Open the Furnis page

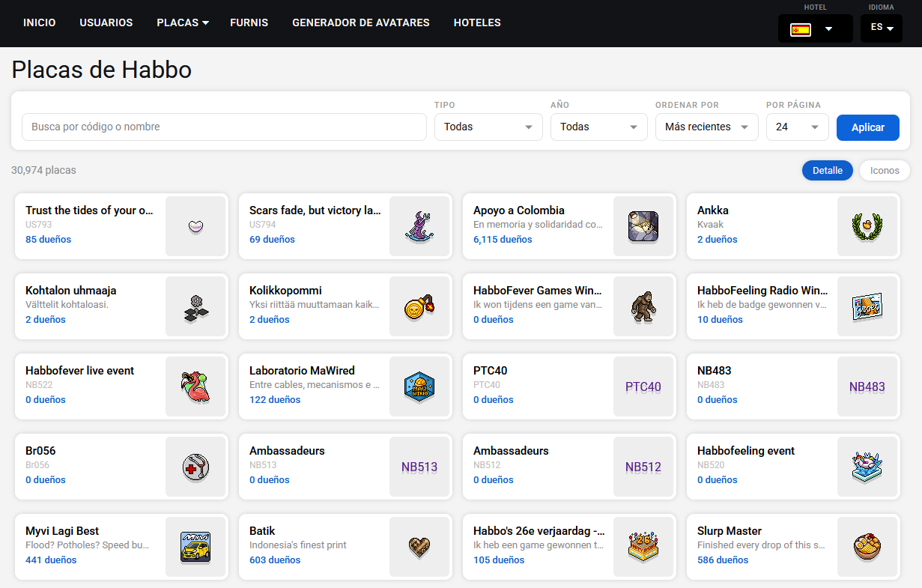click(249, 22)
